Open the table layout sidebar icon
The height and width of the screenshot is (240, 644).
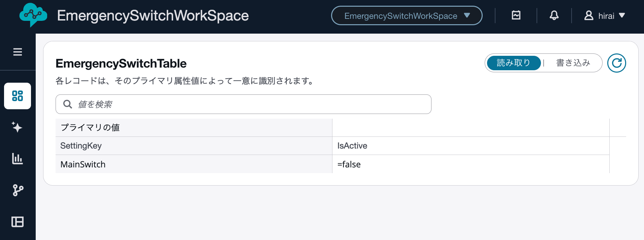tap(18, 222)
